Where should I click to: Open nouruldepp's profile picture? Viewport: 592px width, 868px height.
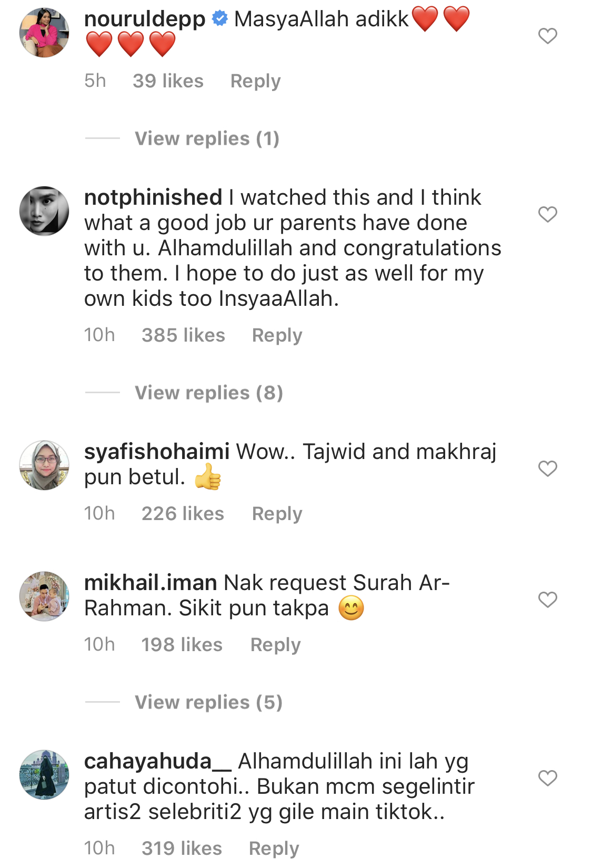pos(44,33)
